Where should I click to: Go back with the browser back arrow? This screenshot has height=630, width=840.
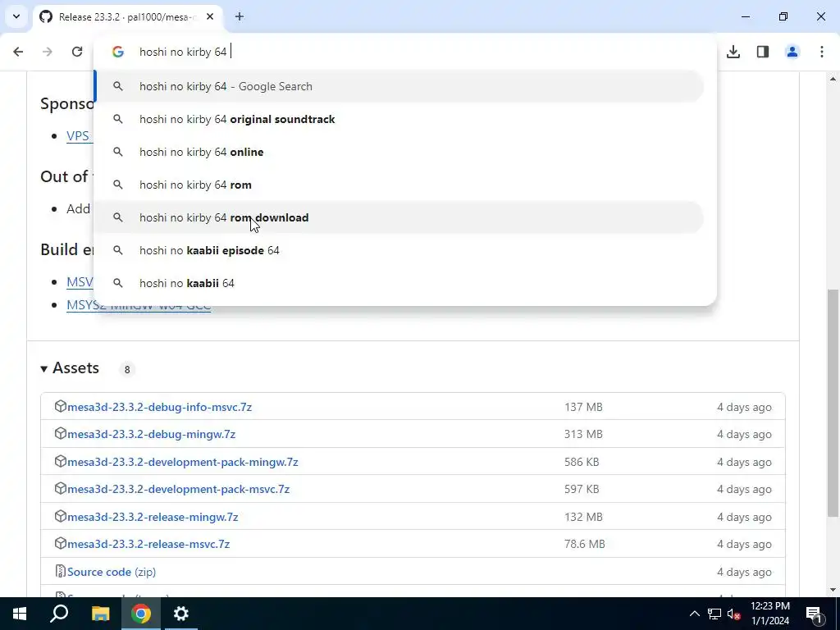[x=18, y=52]
